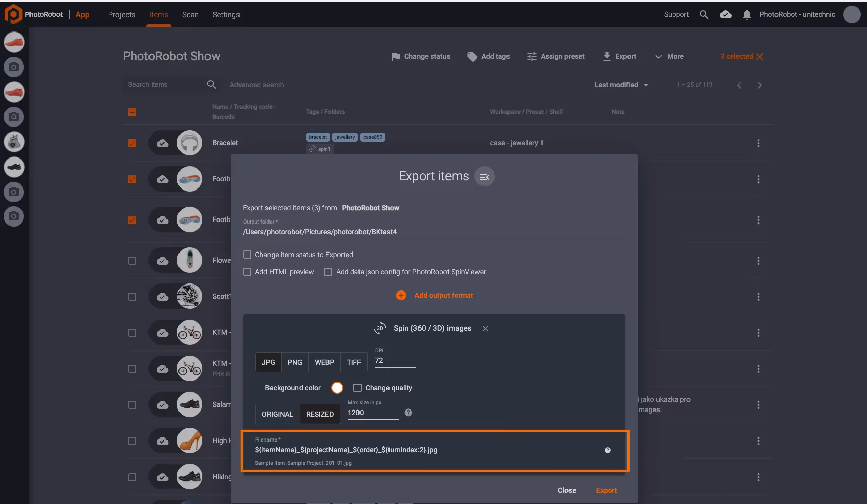Click Add output format link
The height and width of the screenshot is (504, 867).
point(444,295)
